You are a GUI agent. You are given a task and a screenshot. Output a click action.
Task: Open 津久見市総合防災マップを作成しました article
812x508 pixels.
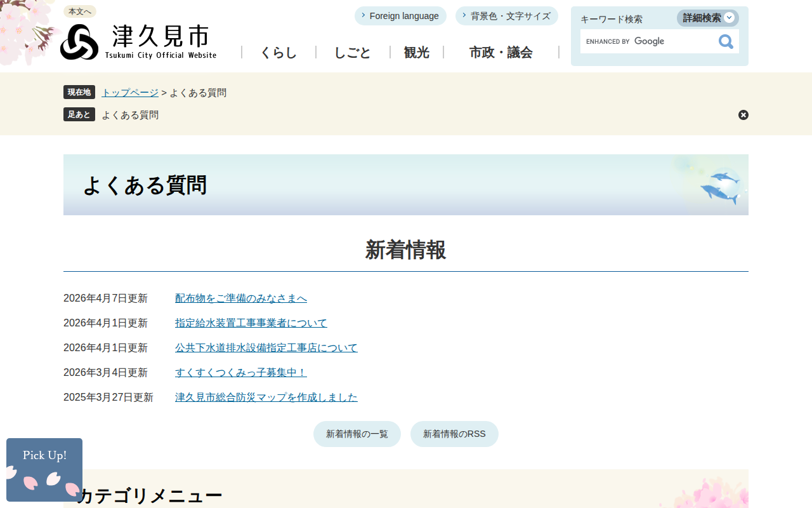point(266,398)
